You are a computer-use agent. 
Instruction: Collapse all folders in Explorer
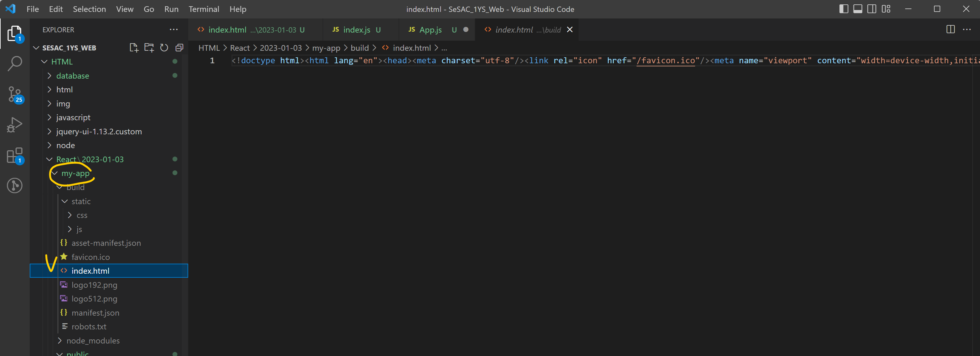pos(179,48)
